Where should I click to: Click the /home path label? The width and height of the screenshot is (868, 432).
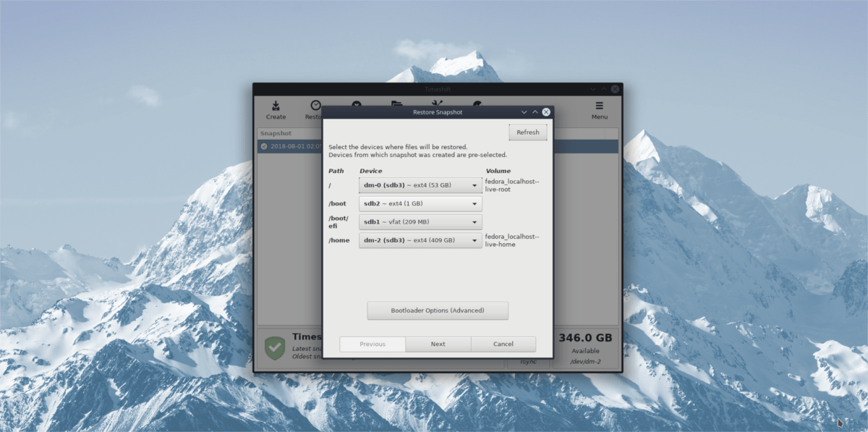pyautogui.click(x=338, y=240)
